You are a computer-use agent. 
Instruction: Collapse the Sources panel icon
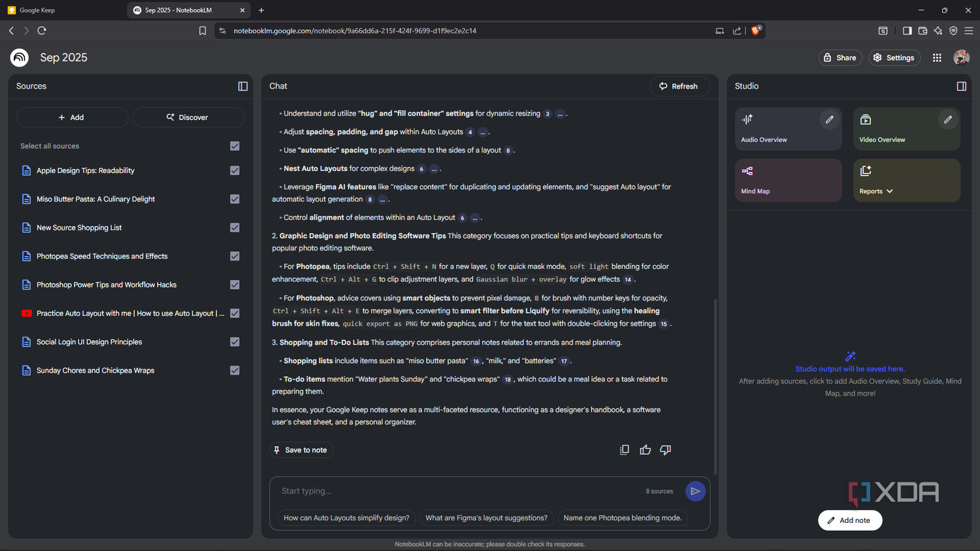pyautogui.click(x=243, y=86)
